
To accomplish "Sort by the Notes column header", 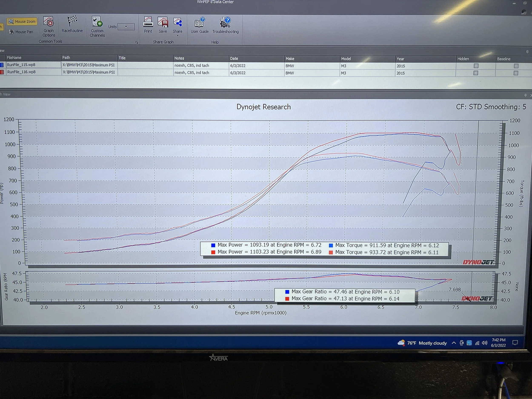I will pos(201,58).
